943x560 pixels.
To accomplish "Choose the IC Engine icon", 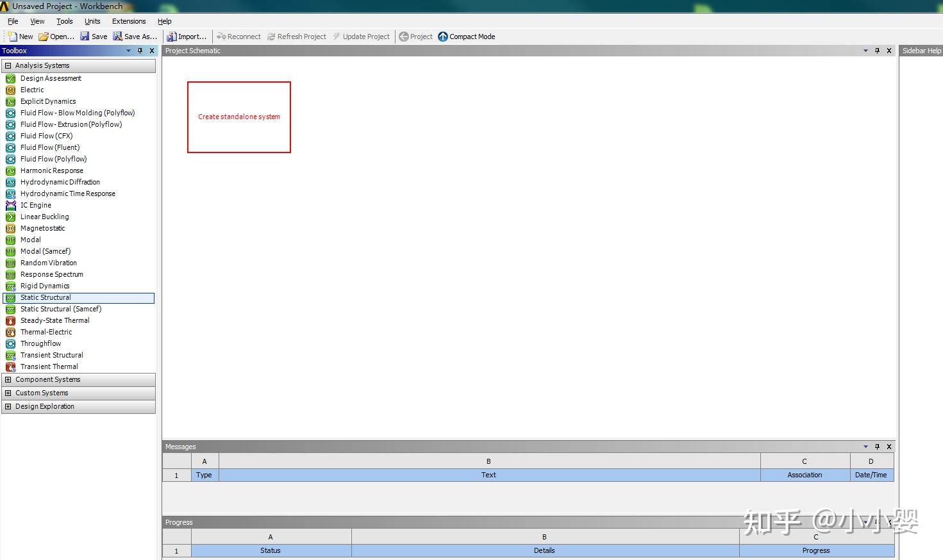I will point(10,205).
